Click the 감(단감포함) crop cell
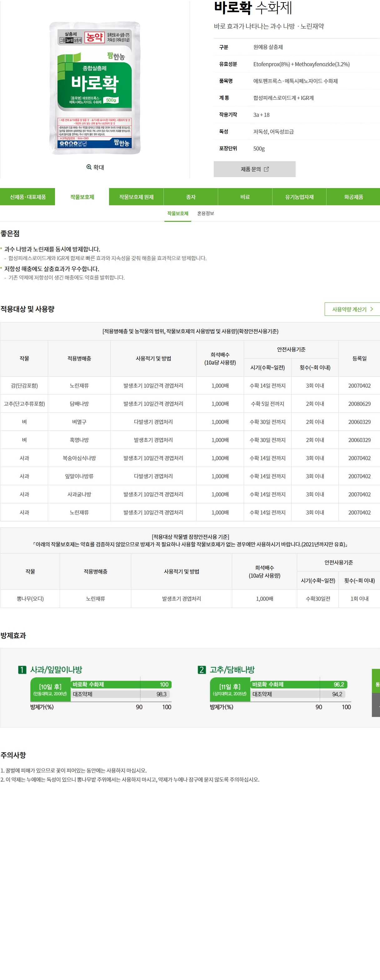Screen dimensions: 380x980 point(24,386)
